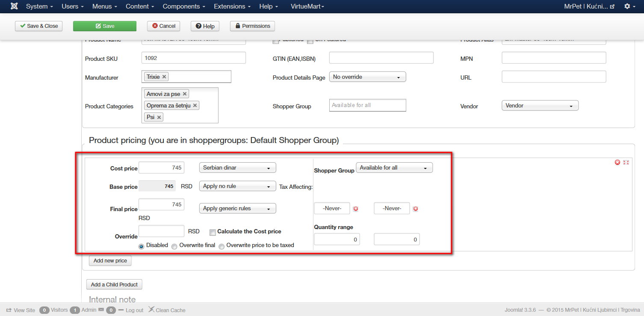This screenshot has width=644, height=316.
Task: Clear the second -Never- date field
Action: pyautogui.click(x=415, y=209)
